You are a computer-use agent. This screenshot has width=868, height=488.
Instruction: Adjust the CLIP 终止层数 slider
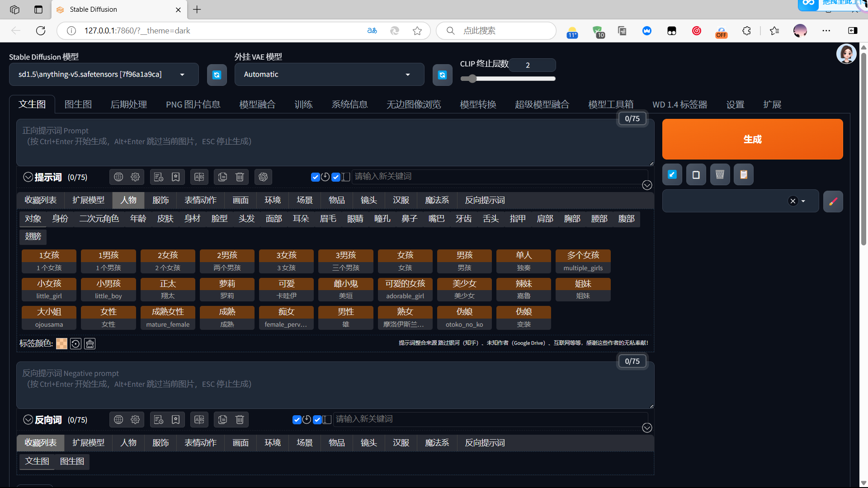coord(508,79)
